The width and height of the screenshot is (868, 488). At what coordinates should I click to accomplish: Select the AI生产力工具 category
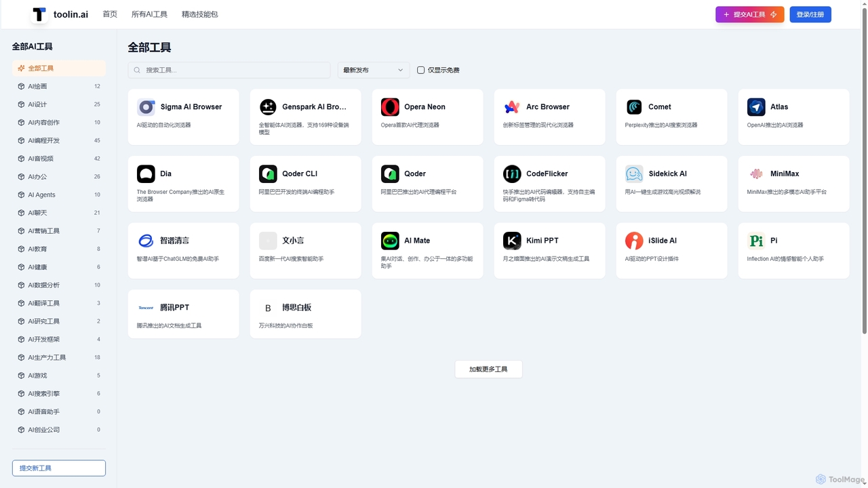click(x=58, y=357)
